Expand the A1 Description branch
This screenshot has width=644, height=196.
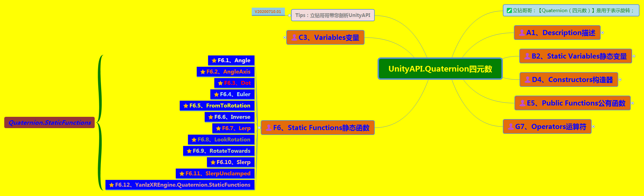602,33
